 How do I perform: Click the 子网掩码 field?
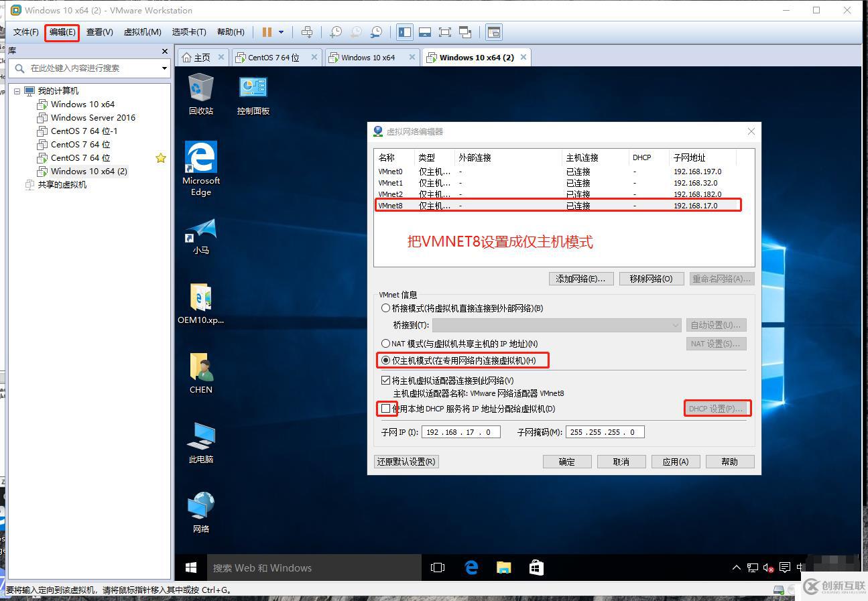click(605, 432)
